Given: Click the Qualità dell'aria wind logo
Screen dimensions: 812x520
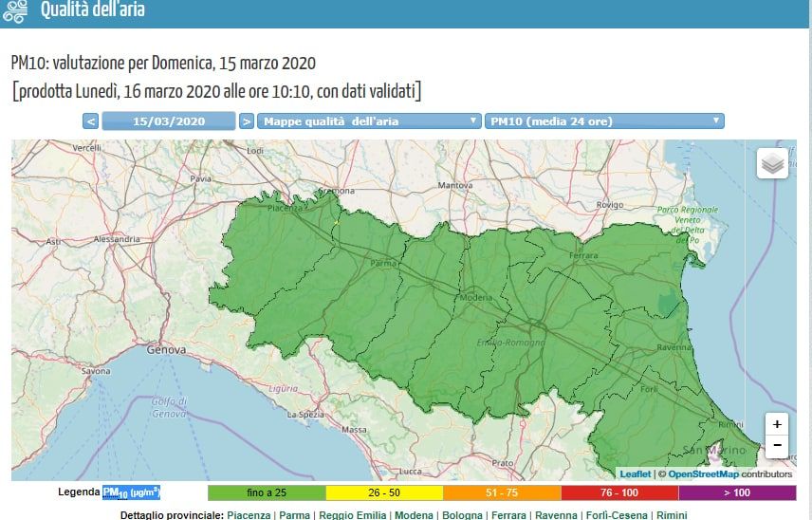Looking at the screenshot, I should point(15,11).
